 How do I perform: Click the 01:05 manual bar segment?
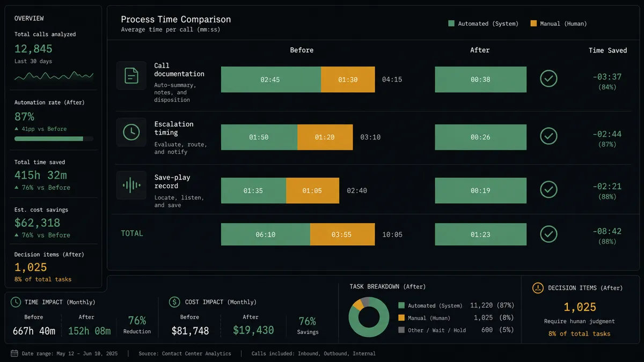pyautogui.click(x=312, y=190)
